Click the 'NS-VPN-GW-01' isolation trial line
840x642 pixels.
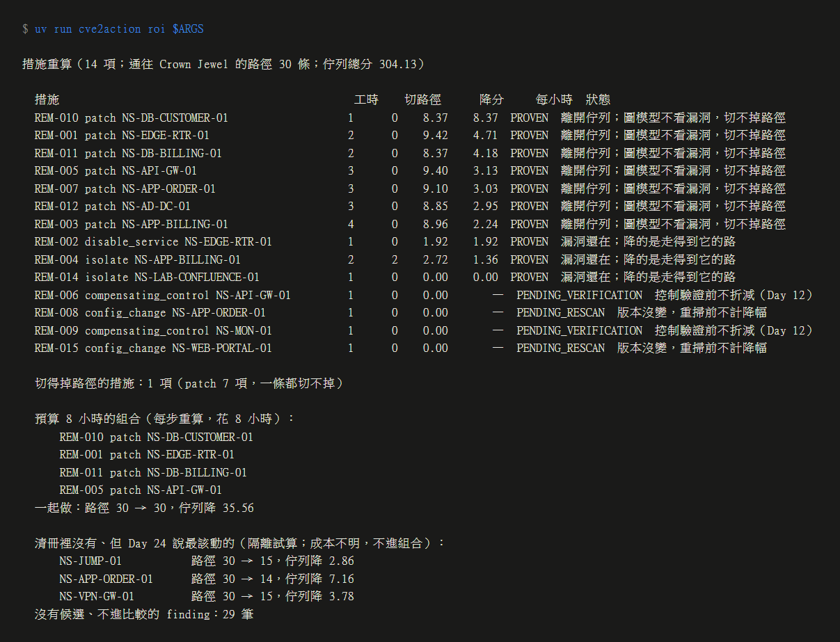(207, 597)
